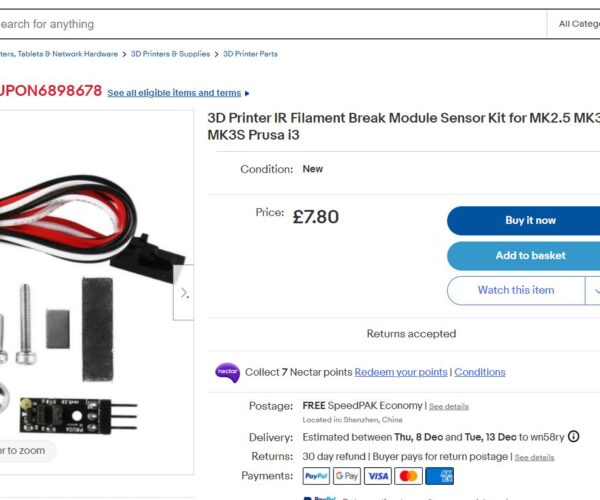Click the Visa card icon
600x500 pixels.
[x=378, y=476]
